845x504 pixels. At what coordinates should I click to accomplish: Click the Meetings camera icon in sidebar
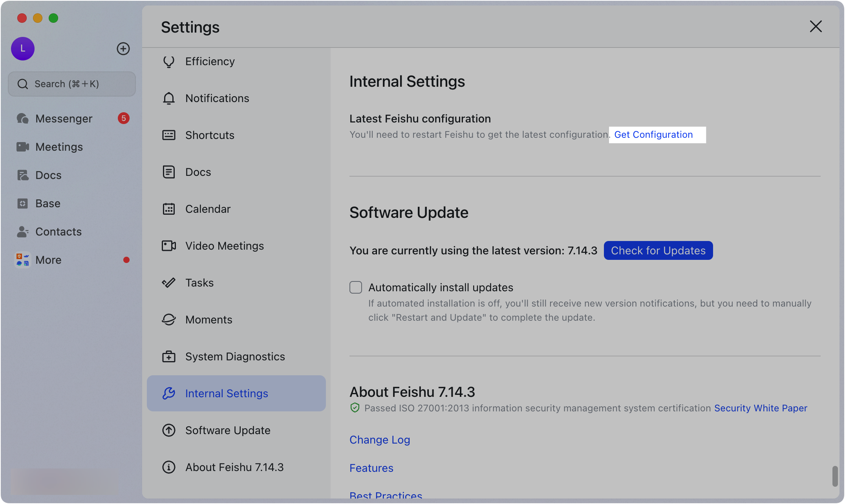point(22,147)
